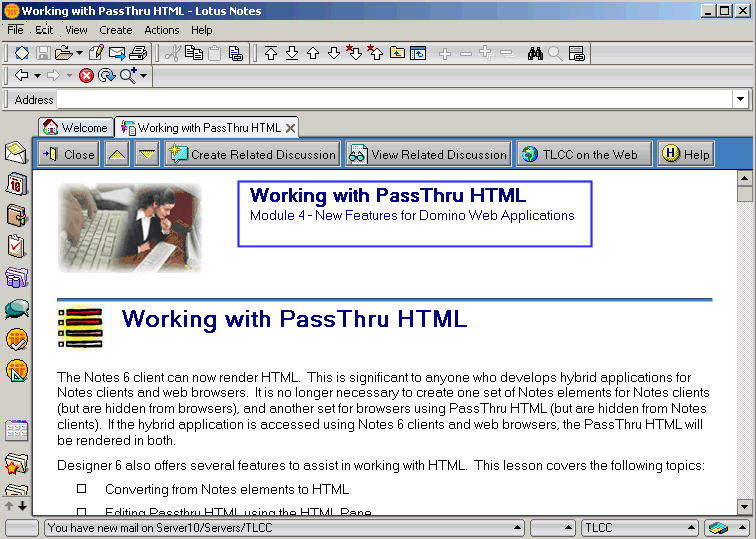Expand the Address bar dropdown
756x539 pixels.
click(740, 100)
